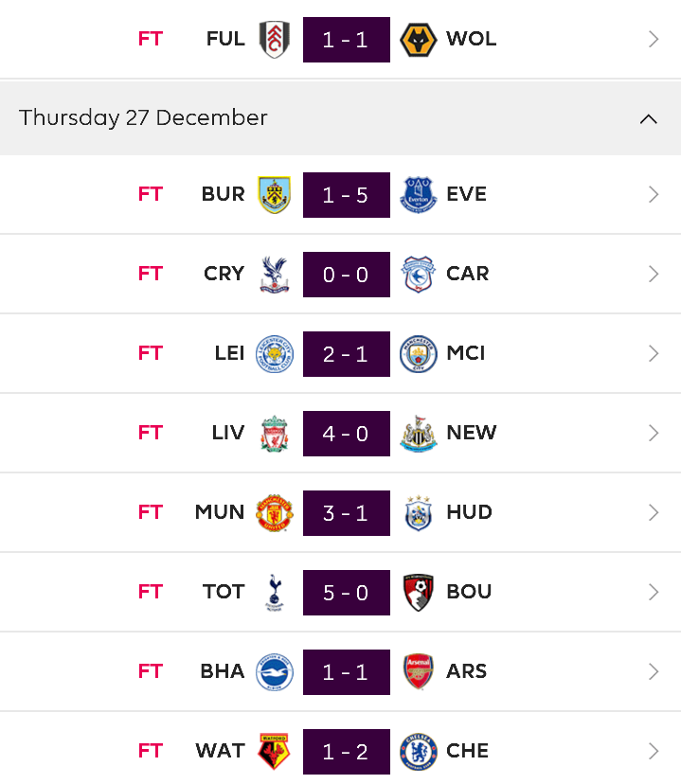
Task: Click the Manchester City badge
Action: click(419, 354)
